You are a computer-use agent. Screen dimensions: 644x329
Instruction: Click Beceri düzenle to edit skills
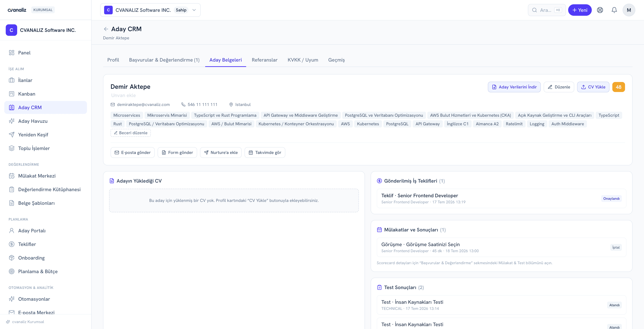coord(131,133)
